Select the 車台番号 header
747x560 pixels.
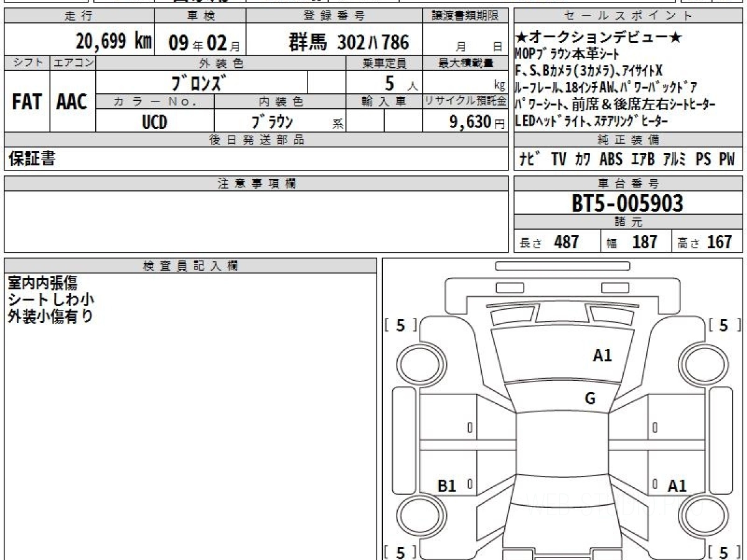click(629, 184)
